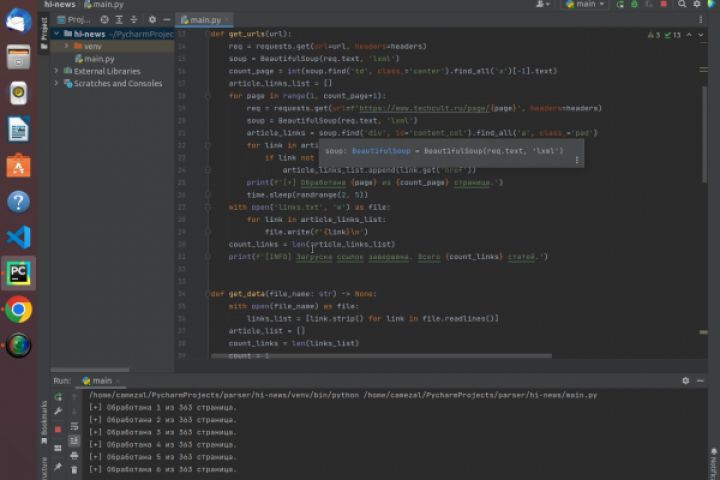Open the tooltip's more options dots

coord(577,160)
